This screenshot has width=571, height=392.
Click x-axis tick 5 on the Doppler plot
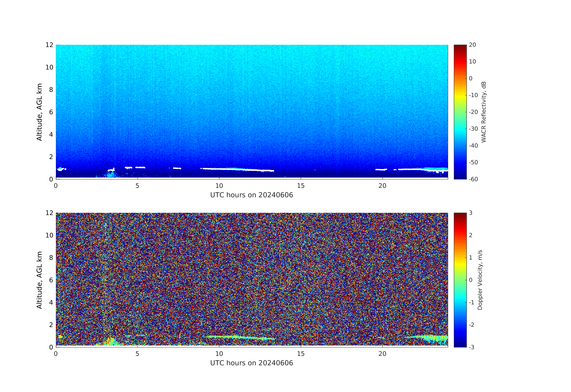pos(137,354)
